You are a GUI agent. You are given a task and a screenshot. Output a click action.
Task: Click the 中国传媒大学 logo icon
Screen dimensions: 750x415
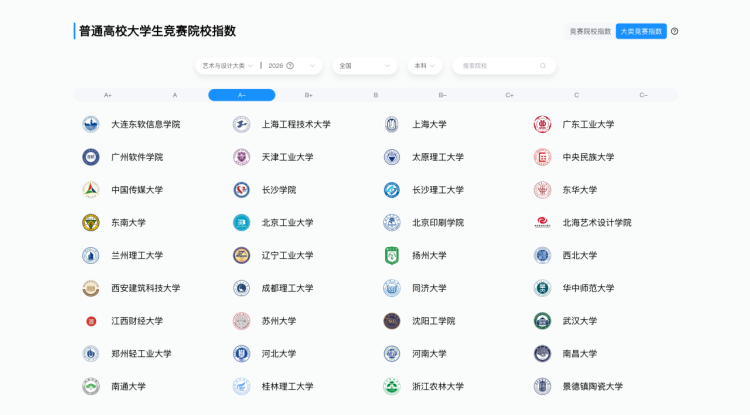pyautogui.click(x=90, y=190)
